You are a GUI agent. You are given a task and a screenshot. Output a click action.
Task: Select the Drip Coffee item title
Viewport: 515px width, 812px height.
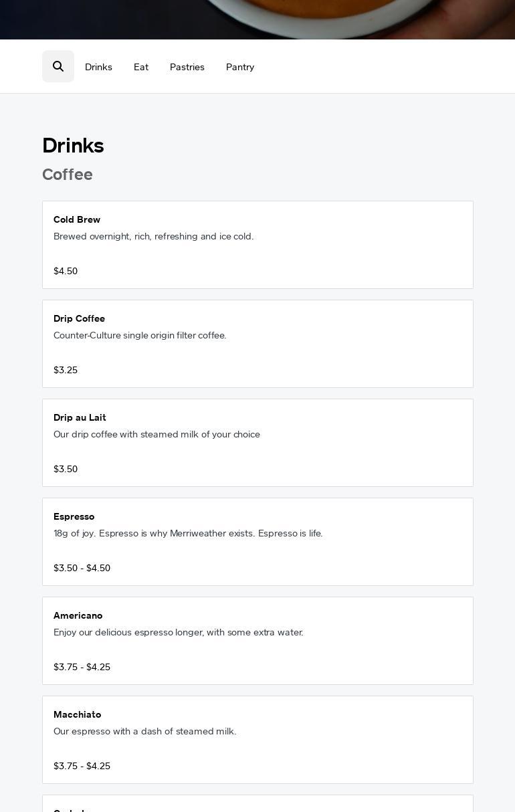[79, 318]
